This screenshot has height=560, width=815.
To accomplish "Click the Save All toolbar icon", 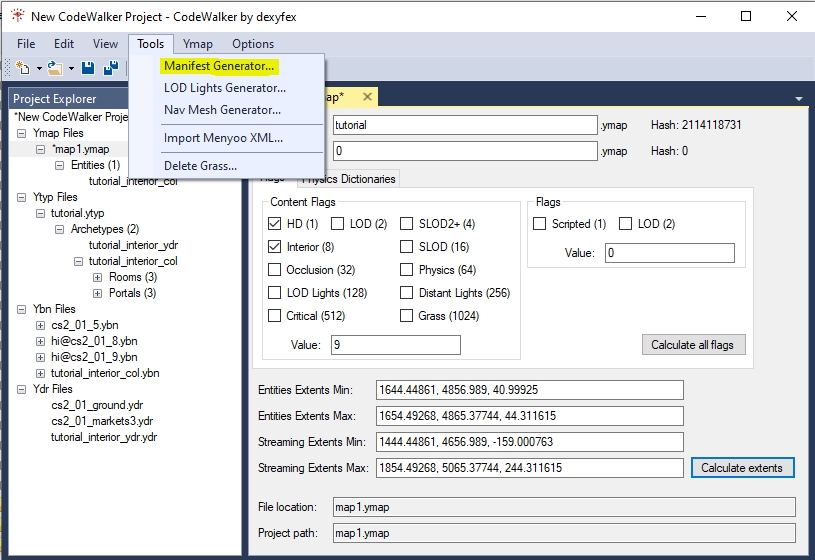I will click(111, 68).
